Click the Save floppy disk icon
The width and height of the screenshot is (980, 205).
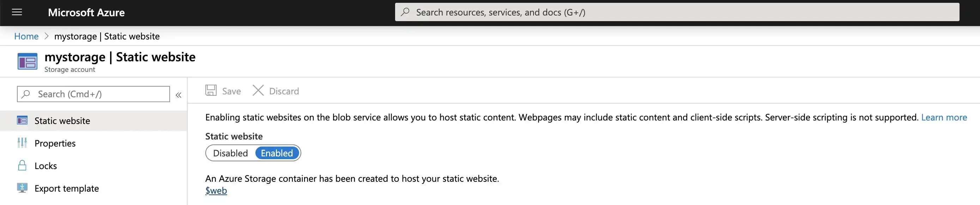click(211, 91)
